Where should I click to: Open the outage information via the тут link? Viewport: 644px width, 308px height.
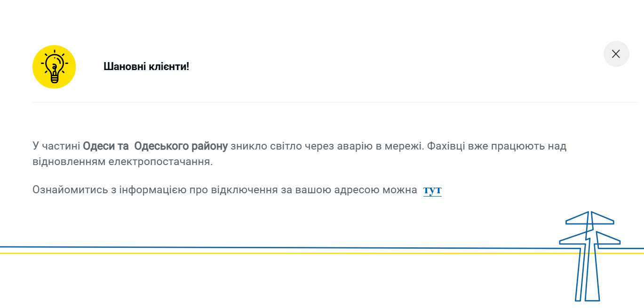tap(432, 190)
